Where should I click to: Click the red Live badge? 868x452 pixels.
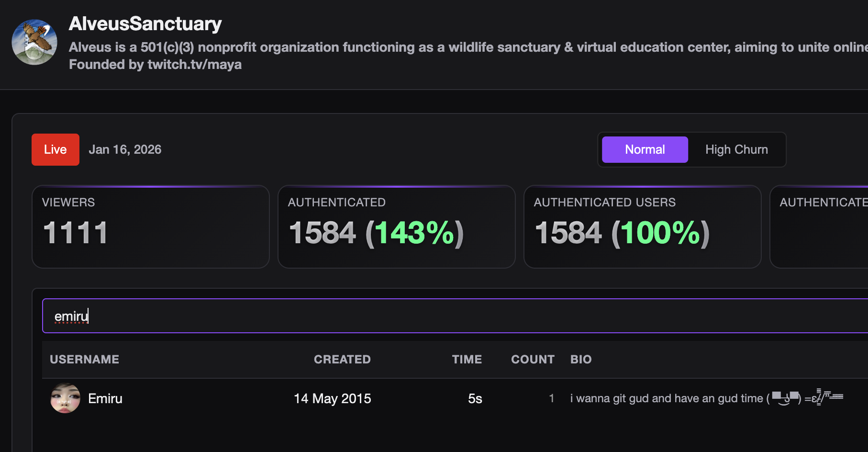coord(56,149)
